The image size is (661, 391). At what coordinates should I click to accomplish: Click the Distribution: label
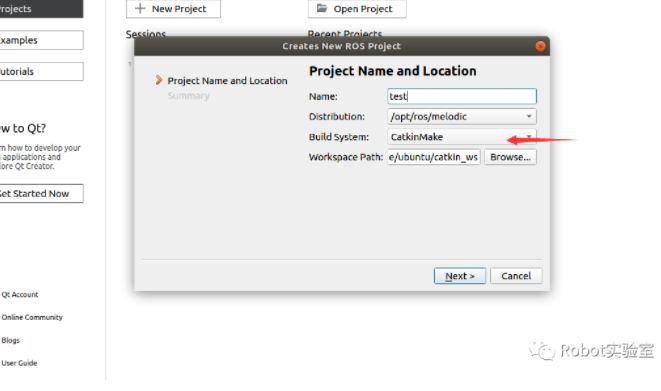337,117
